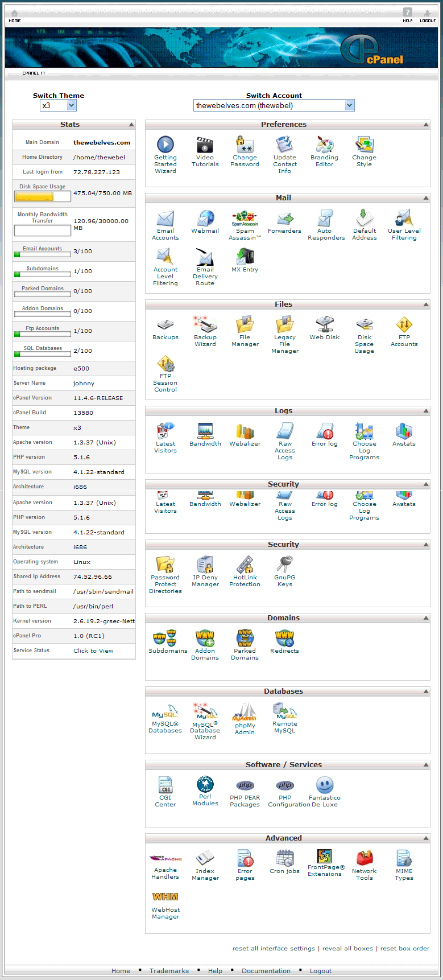Image resolution: width=443 pixels, height=980 pixels.
Task: Collapse the Advanced box
Action: pyautogui.click(x=426, y=838)
